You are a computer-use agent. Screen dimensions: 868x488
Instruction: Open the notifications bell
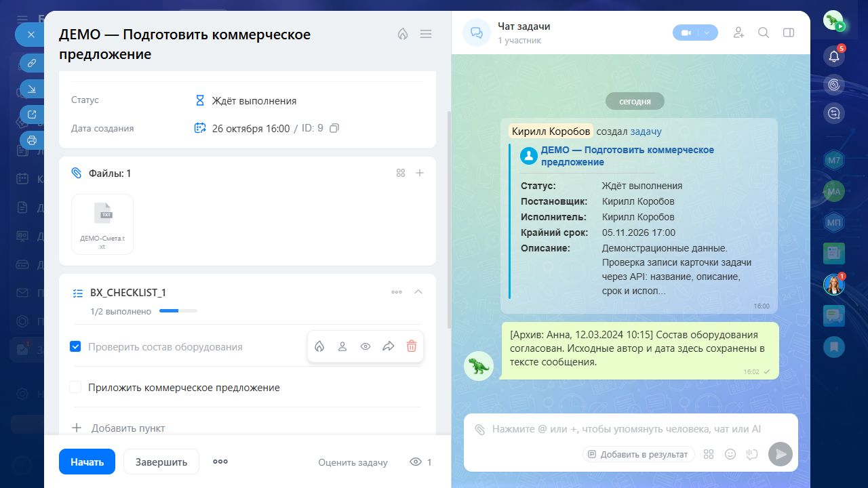(834, 56)
